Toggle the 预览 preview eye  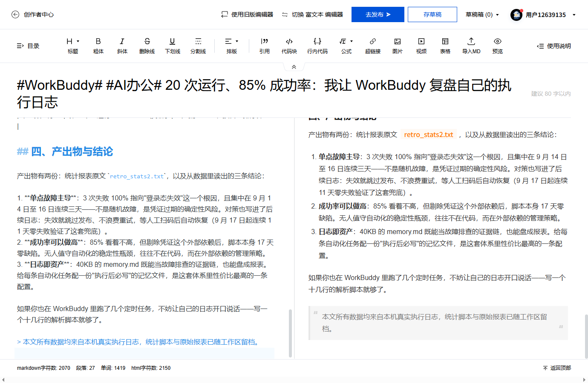click(x=498, y=46)
